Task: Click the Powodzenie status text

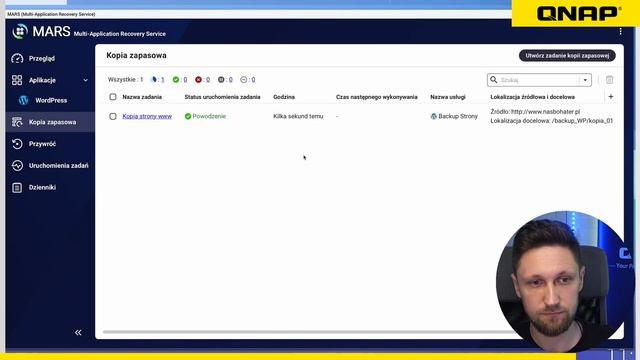Action: click(x=209, y=116)
